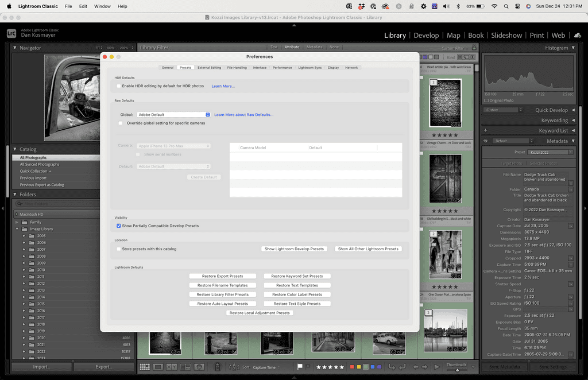This screenshot has height=380, width=588.
Task: Toggle the Original Photo checkbox under Histogram
Action: pyautogui.click(x=486, y=100)
